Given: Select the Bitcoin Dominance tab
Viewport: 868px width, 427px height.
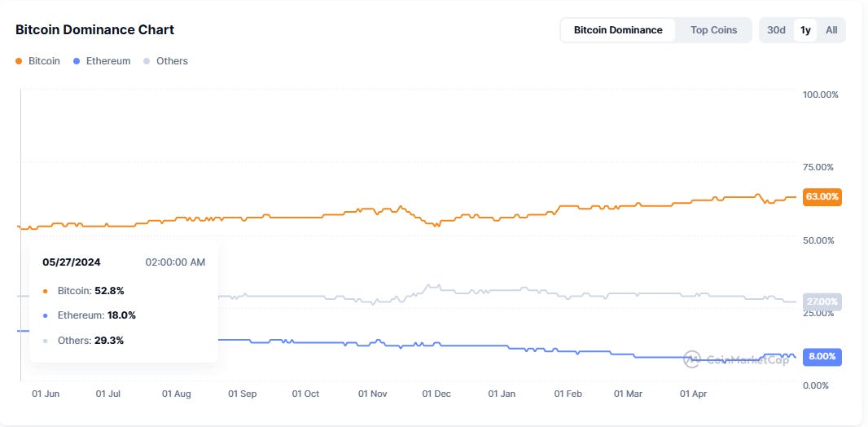Looking at the screenshot, I should (x=618, y=30).
